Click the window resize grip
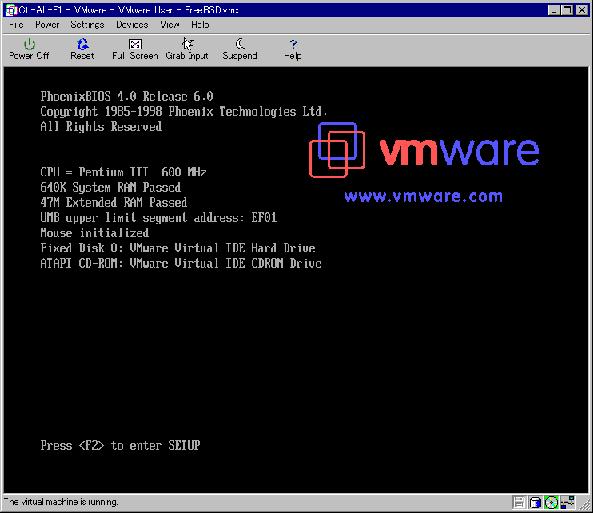This screenshot has height=513, width=593. click(584, 504)
